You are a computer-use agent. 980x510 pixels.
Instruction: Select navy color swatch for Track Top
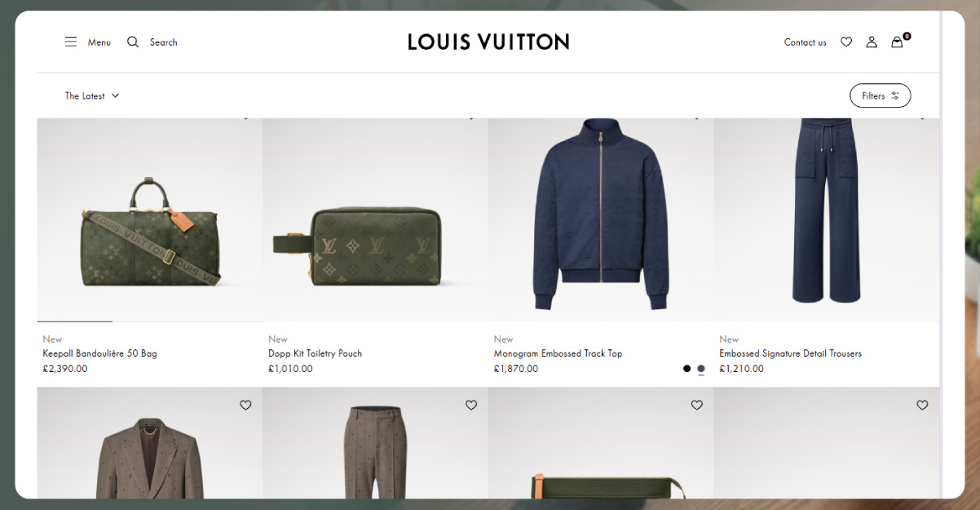701,369
